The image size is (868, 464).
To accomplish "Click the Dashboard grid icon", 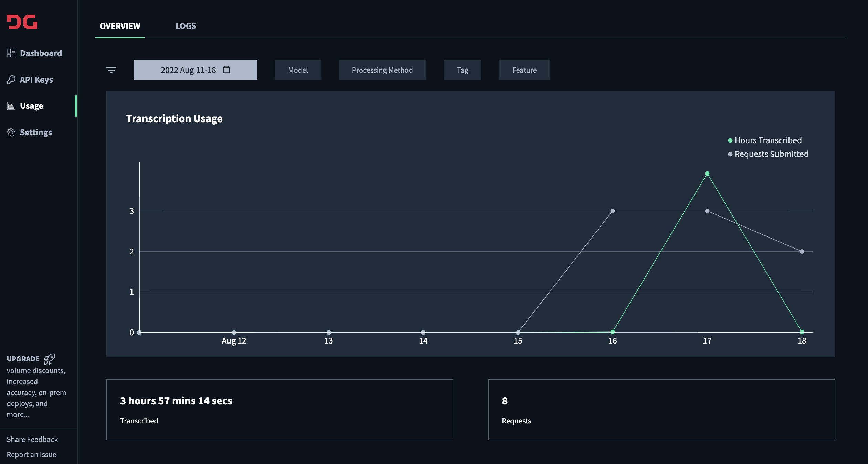I will pyautogui.click(x=11, y=53).
